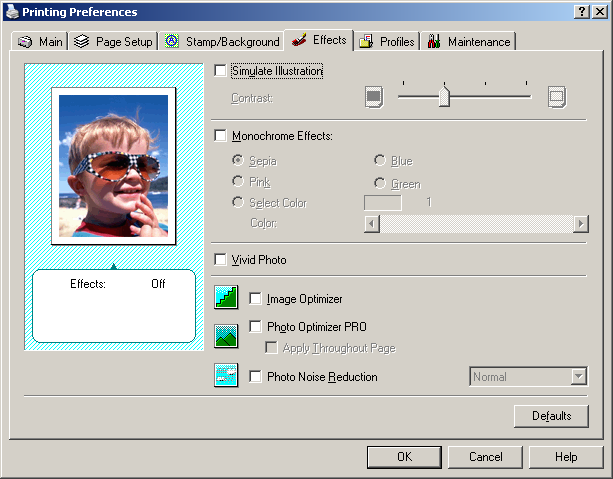This screenshot has width=613, height=479.
Task: Click the Contrast slider handle
Action: 444,96
